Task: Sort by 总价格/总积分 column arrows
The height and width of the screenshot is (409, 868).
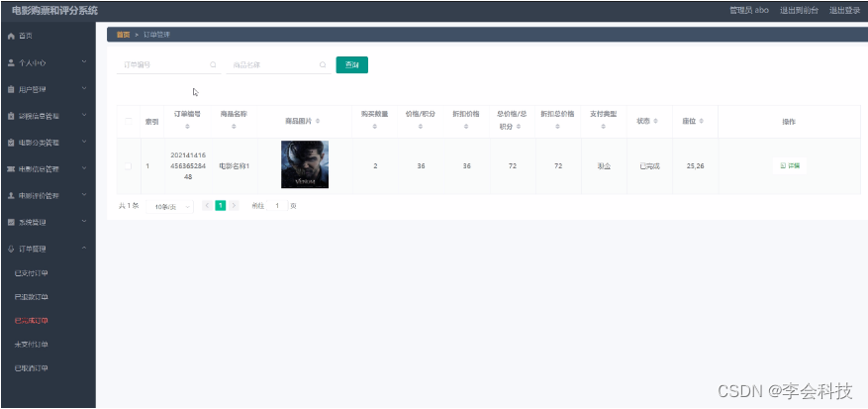Action: 519,127
